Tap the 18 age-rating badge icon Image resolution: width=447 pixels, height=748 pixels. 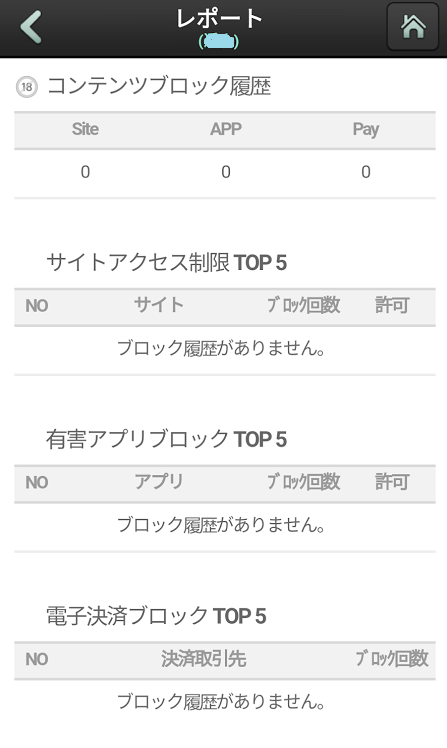[27, 87]
